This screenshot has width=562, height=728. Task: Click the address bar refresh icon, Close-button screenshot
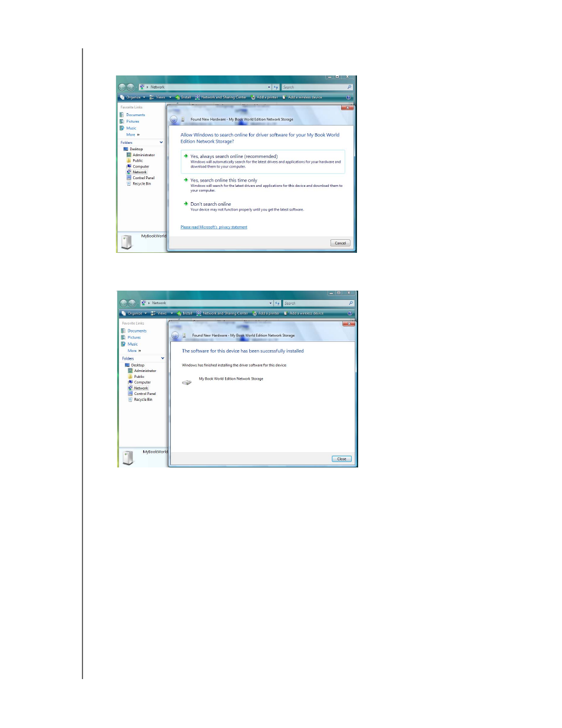(277, 303)
